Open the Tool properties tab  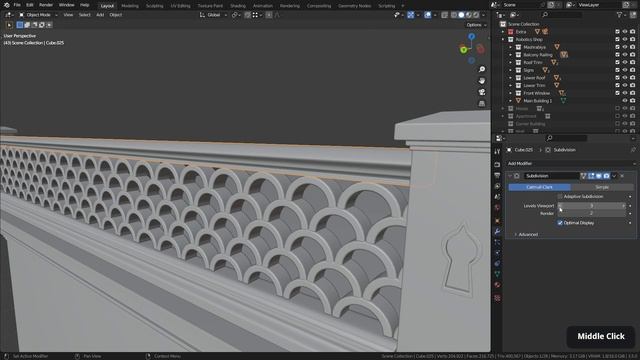[x=497, y=151]
